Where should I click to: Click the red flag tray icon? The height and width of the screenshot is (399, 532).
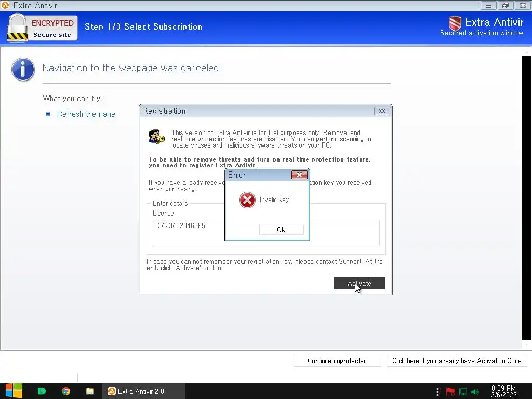pyautogui.click(x=450, y=392)
